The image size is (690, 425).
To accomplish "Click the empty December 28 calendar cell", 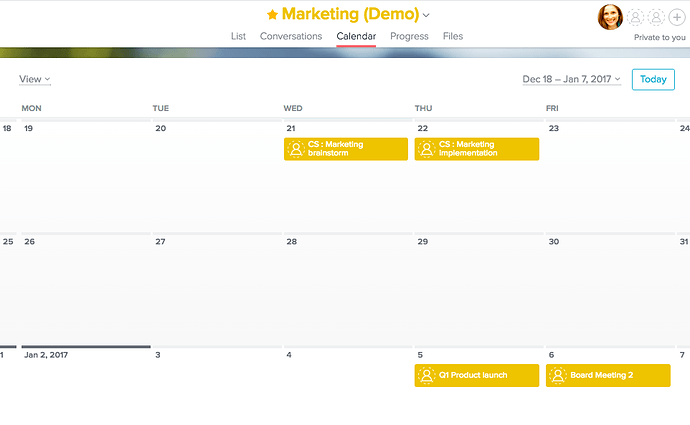I will (348, 290).
